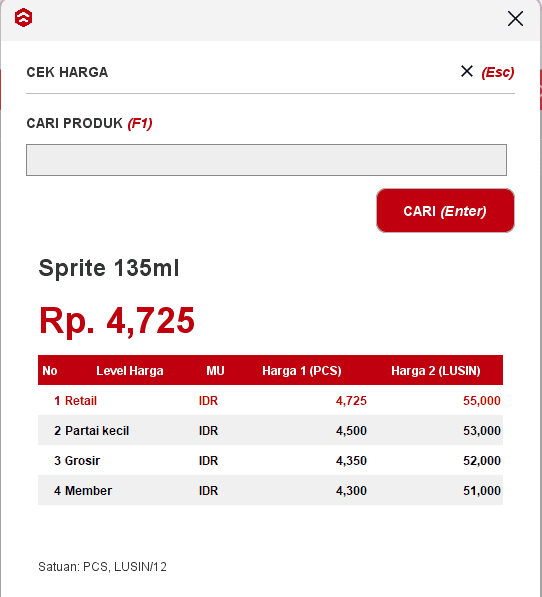Click the Level Harga column header
The width and height of the screenshot is (542, 597).
[129, 370]
